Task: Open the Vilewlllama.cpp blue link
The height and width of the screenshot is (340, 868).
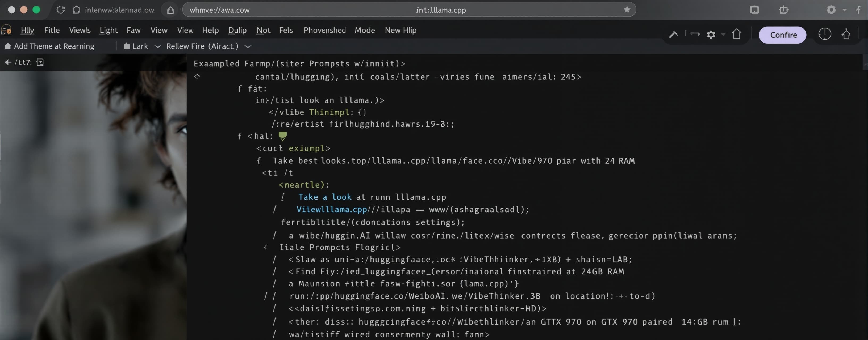Action: pos(332,209)
